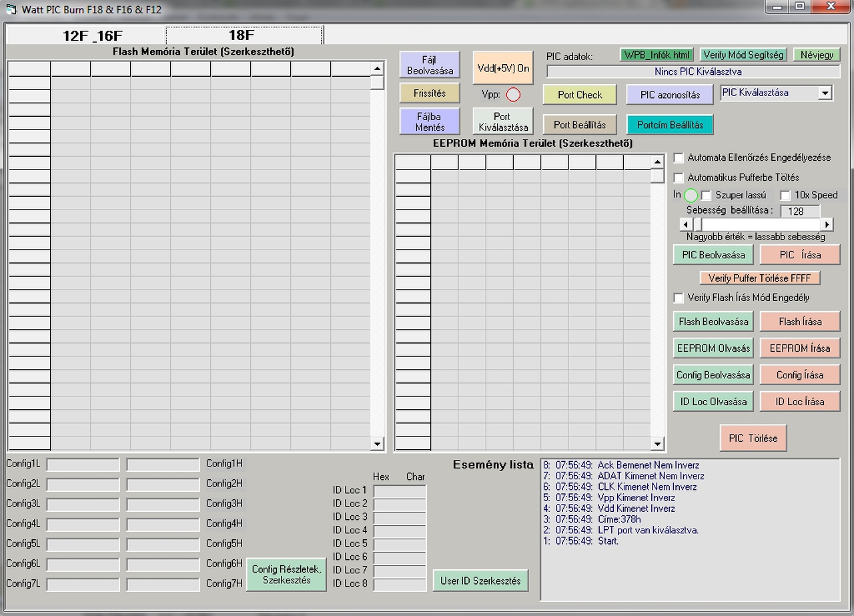
Task: Run Port Check
Action: tap(580, 95)
